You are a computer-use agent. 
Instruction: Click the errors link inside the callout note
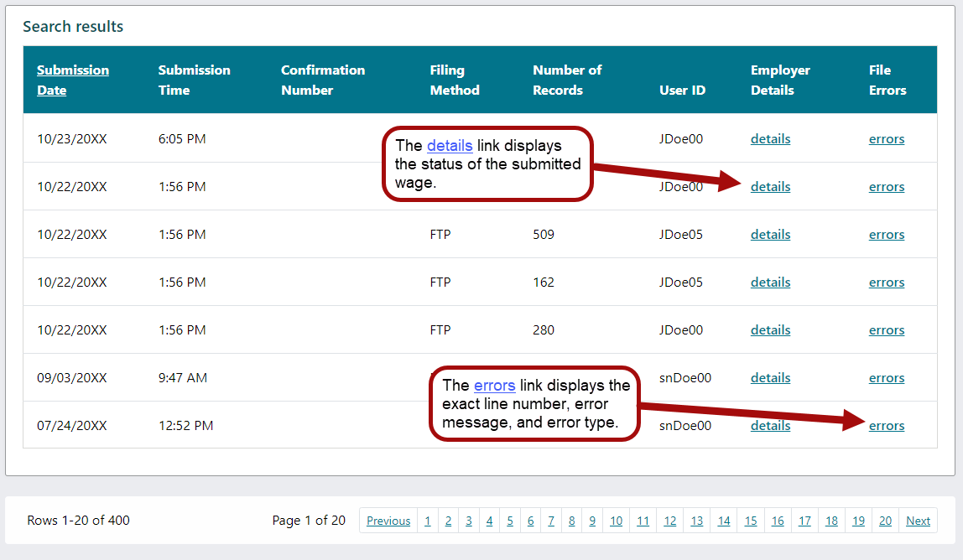pyautogui.click(x=494, y=386)
